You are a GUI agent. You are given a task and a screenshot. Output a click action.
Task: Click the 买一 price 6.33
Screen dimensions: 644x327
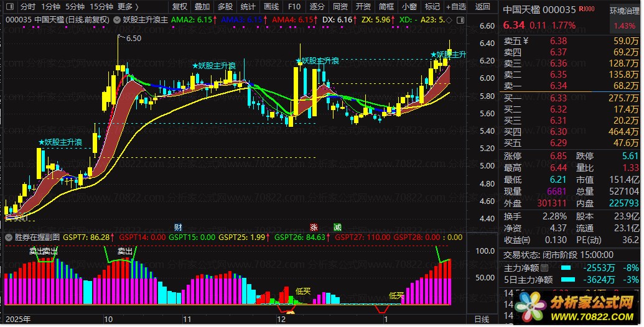pos(559,98)
